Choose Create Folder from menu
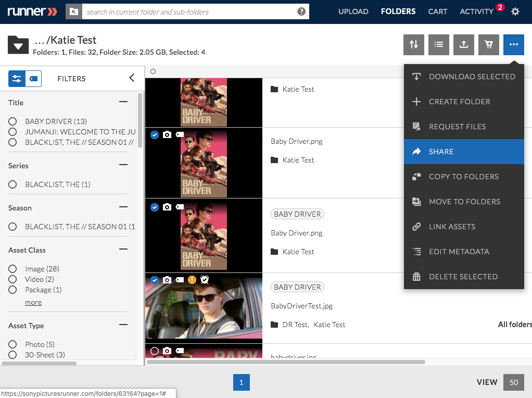The image size is (532, 398). [464, 102]
